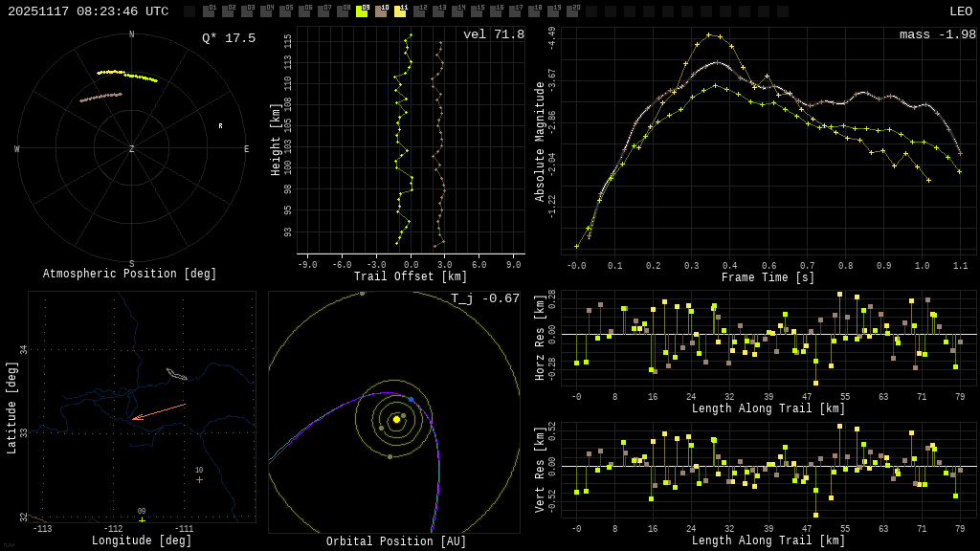Select the orange meteor trajectory arrow on map

(158, 411)
